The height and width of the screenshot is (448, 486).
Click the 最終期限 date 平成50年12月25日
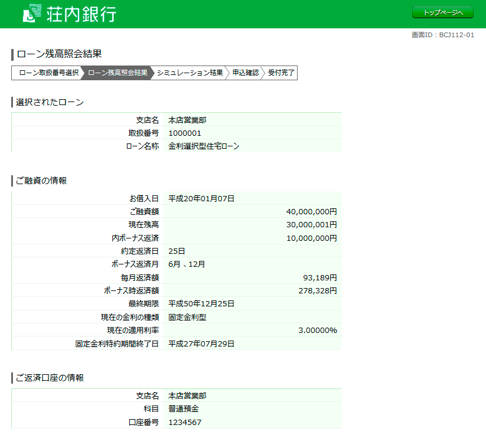coord(201,303)
